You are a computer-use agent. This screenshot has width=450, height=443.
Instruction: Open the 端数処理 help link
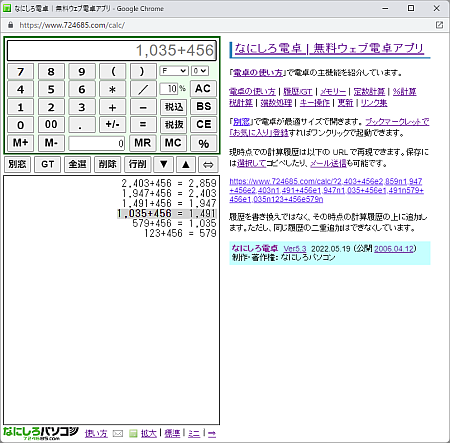pyautogui.click(x=276, y=103)
